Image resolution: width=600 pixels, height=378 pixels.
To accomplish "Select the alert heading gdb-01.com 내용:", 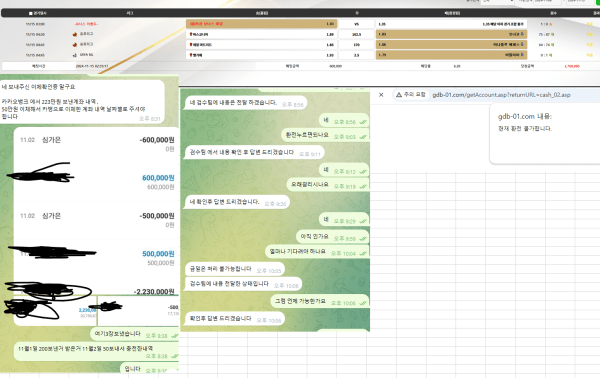I will click(x=525, y=116).
